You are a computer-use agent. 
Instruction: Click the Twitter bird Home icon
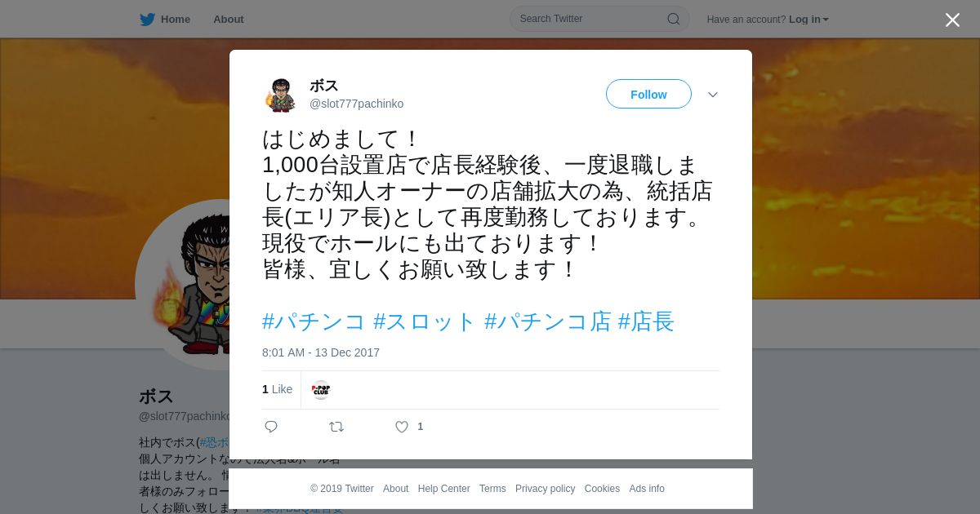point(147,19)
